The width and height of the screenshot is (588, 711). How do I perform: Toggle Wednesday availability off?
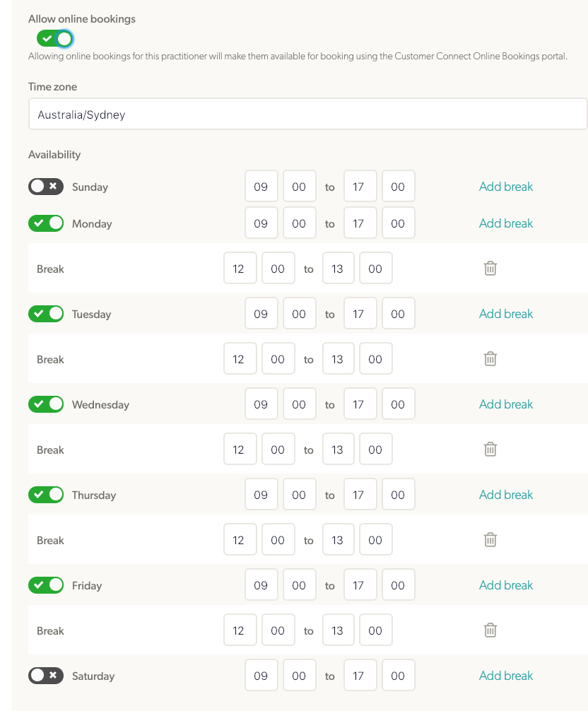(46, 404)
